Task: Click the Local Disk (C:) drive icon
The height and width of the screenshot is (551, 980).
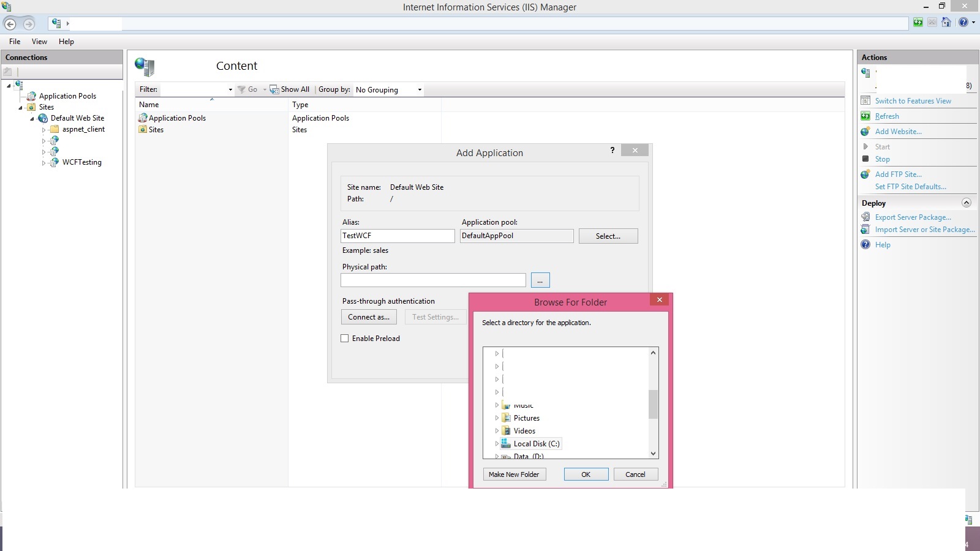Action: [506, 443]
